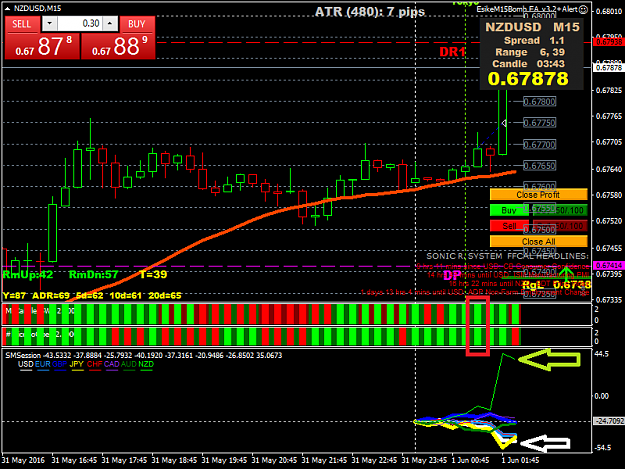The height and width of the screenshot is (469, 625).
Task: Focus the 0.30 lot volume field
Action: (80, 24)
